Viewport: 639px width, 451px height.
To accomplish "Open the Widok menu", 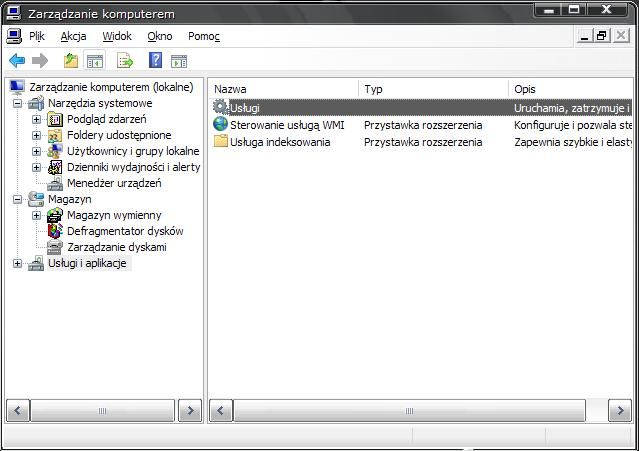I will click(x=116, y=36).
